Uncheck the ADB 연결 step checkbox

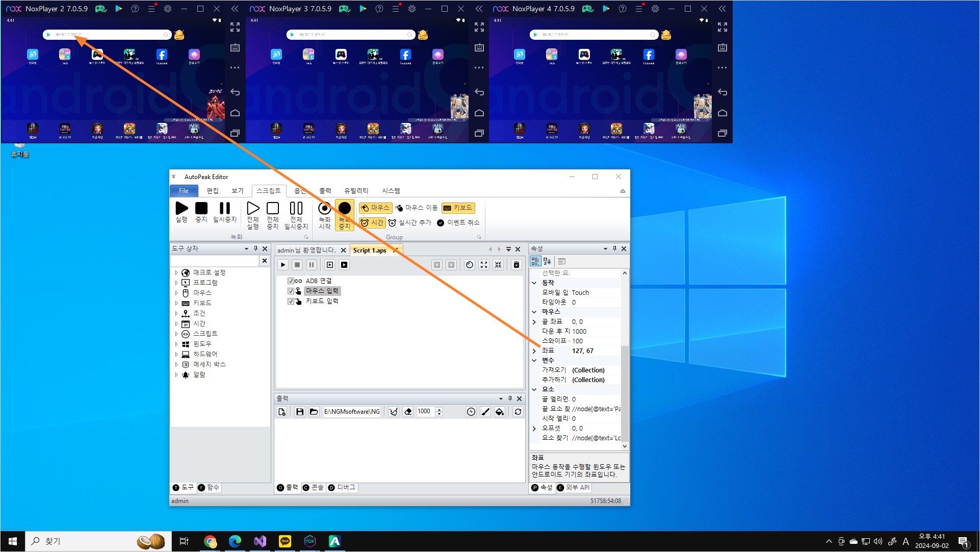point(291,281)
